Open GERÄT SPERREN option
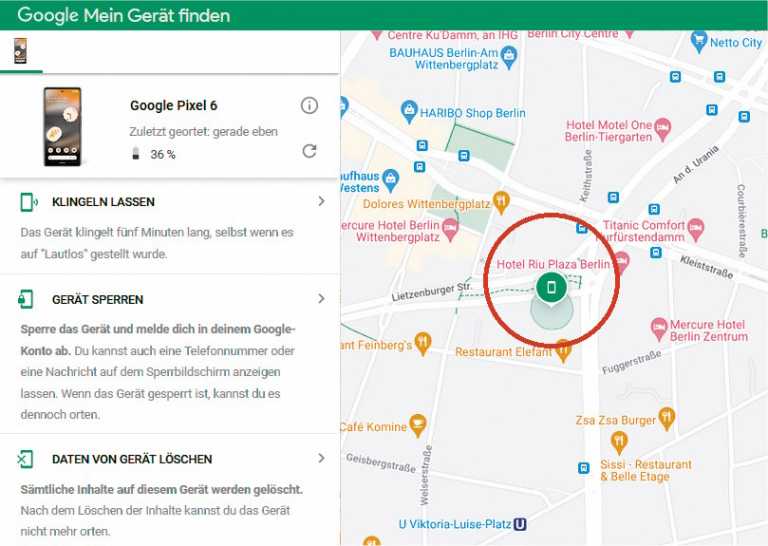The height and width of the screenshot is (546, 768). 169,299
